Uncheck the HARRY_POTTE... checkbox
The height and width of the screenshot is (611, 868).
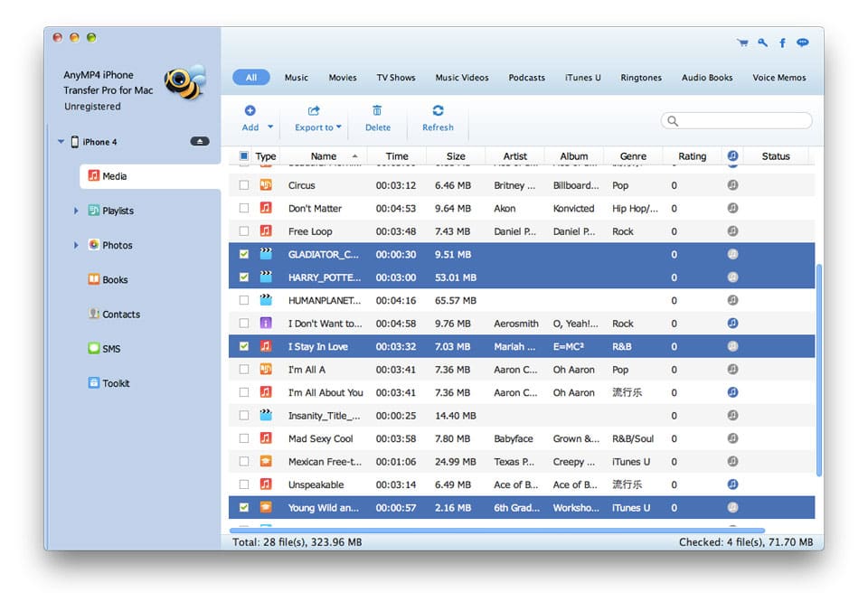[x=243, y=277]
